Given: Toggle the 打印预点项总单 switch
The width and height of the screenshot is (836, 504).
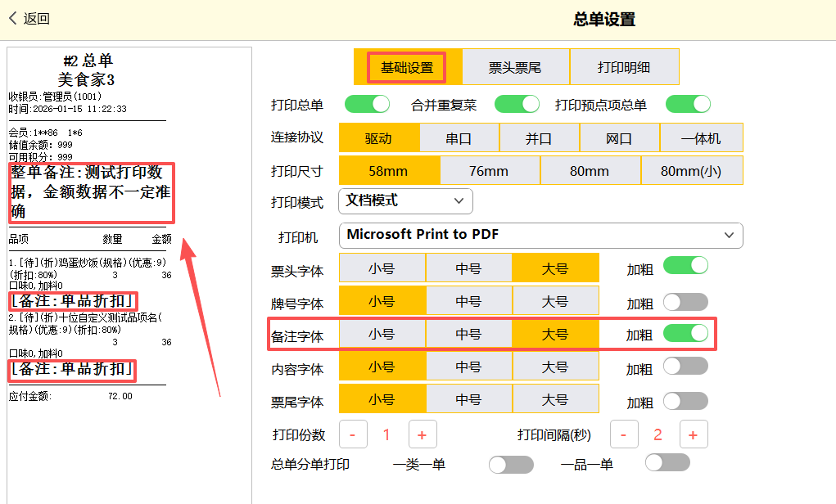Looking at the screenshot, I should pyautogui.click(x=688, y=104).
